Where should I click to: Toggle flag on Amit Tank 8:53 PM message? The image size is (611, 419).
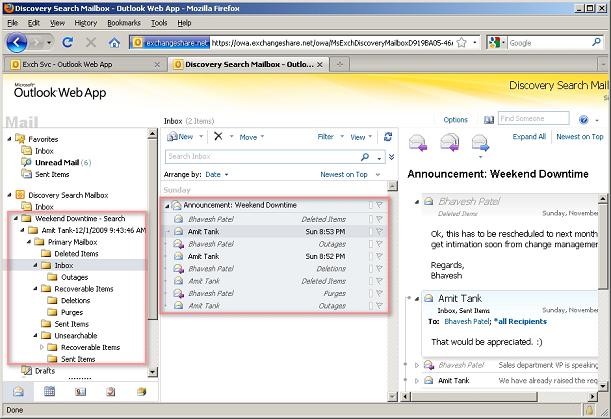(x=380, y=231)
